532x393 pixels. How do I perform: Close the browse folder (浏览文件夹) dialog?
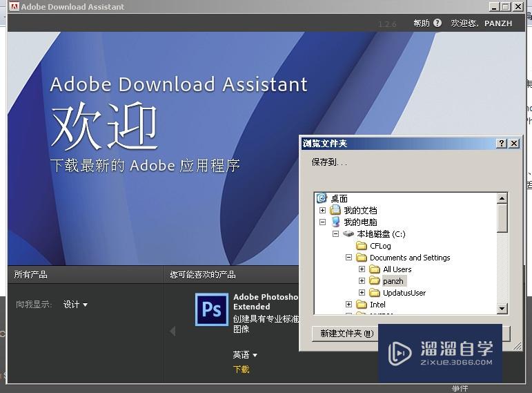pos(514,144)
